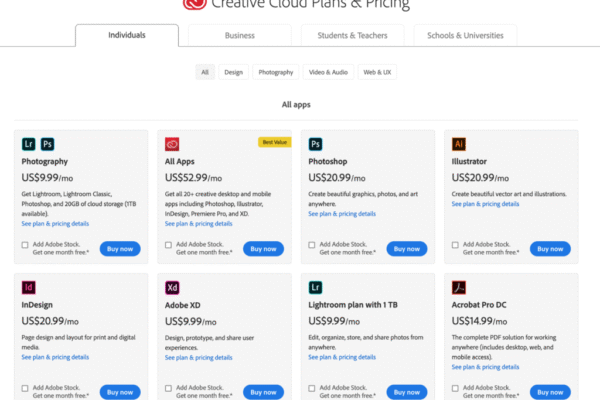Check Add Adobe Stock on Adobe XD plan

pos(168,389)
